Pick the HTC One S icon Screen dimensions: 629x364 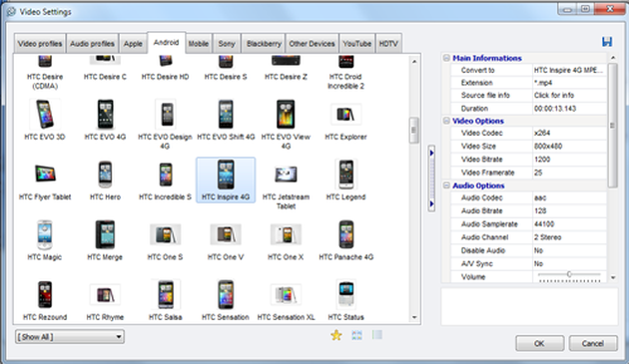click(166, 234)
